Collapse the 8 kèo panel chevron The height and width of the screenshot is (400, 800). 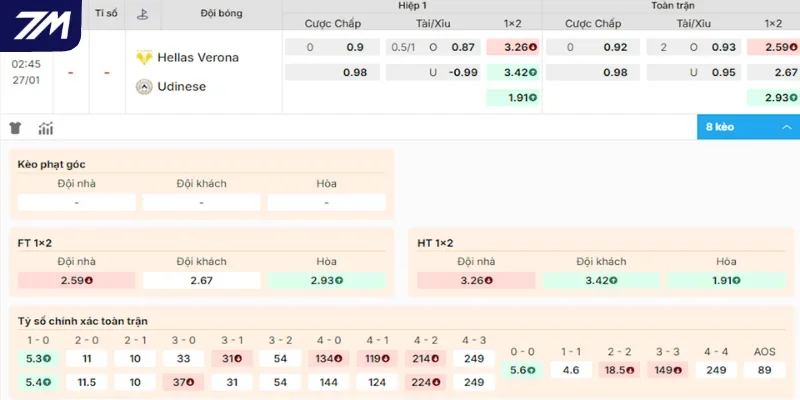pos(787,127)
